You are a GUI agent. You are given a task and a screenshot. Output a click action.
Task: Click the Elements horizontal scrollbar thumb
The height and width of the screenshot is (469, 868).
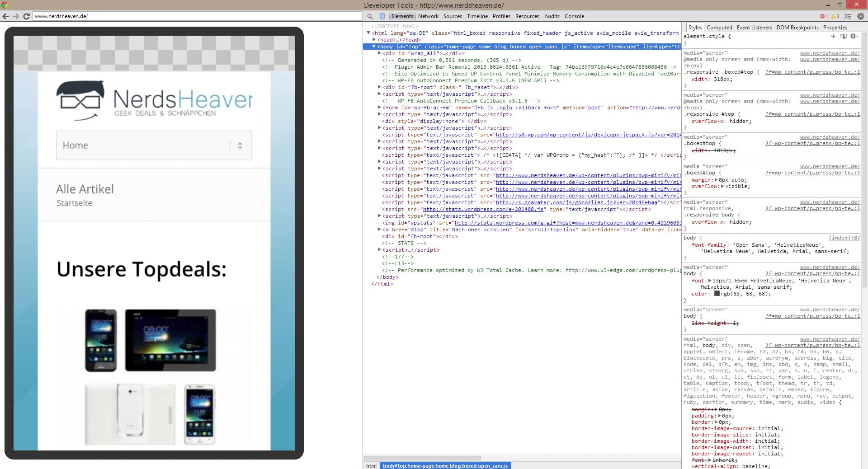click(422, 458)
